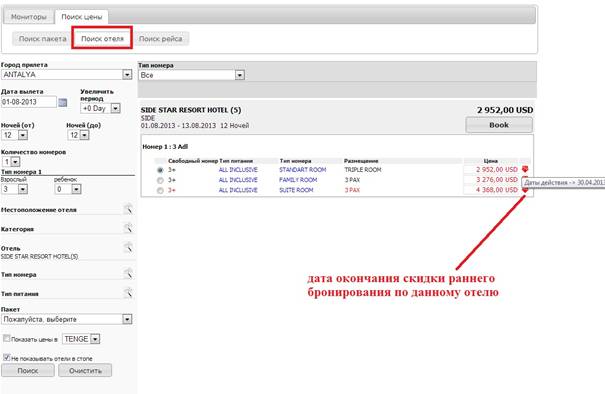Open the Поиск отеля sub-tab

pyautogui.click(x=102, y=39)
